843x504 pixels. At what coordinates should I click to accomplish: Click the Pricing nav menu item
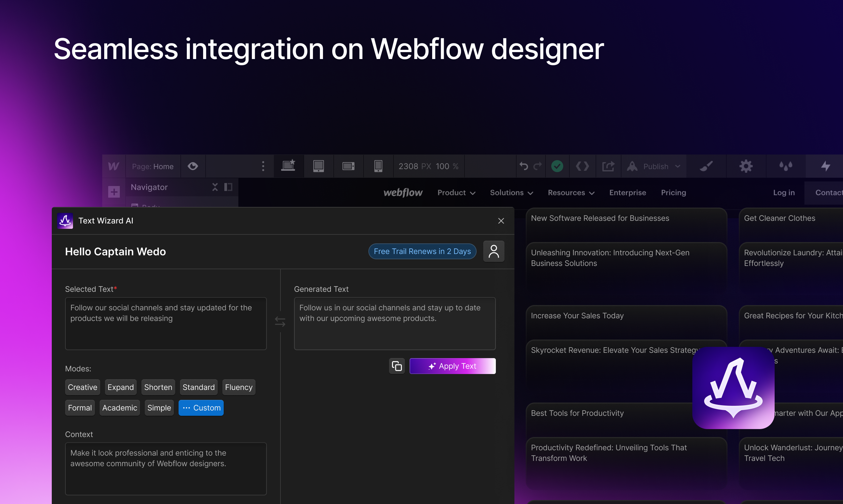pos(673,193)
